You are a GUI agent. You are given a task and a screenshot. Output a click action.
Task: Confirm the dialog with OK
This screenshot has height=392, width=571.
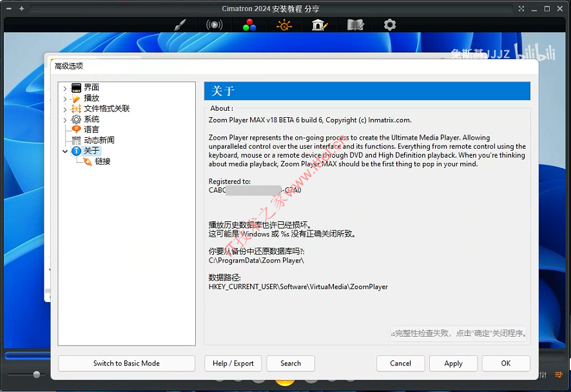(x=506, y=363)
